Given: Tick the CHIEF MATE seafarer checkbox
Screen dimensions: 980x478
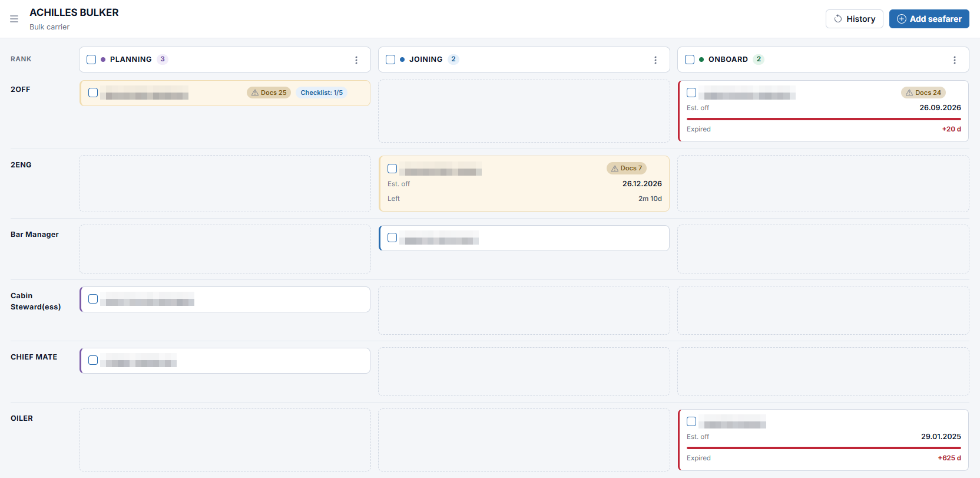Looking at the screenshot, I should (x=93, y=360).
